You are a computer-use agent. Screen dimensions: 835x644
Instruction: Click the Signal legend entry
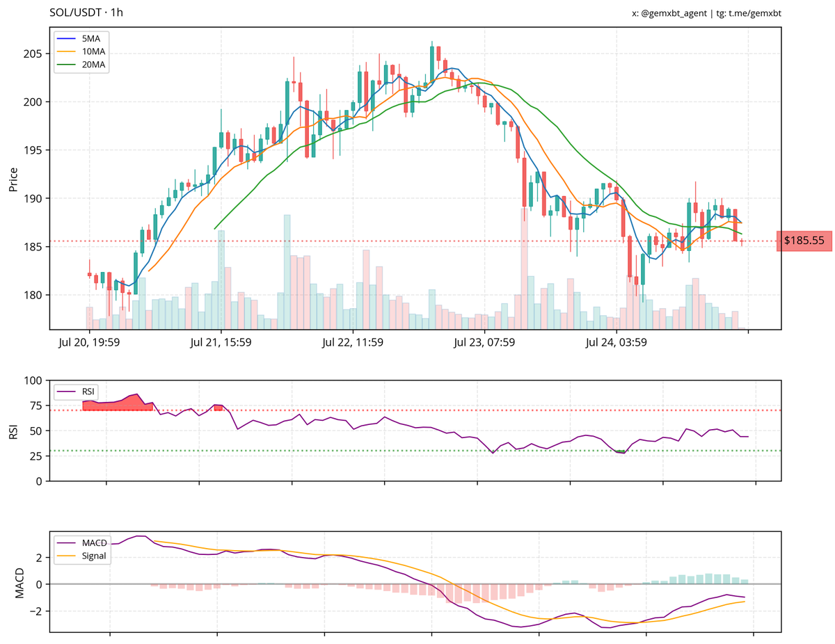[83, 556]
